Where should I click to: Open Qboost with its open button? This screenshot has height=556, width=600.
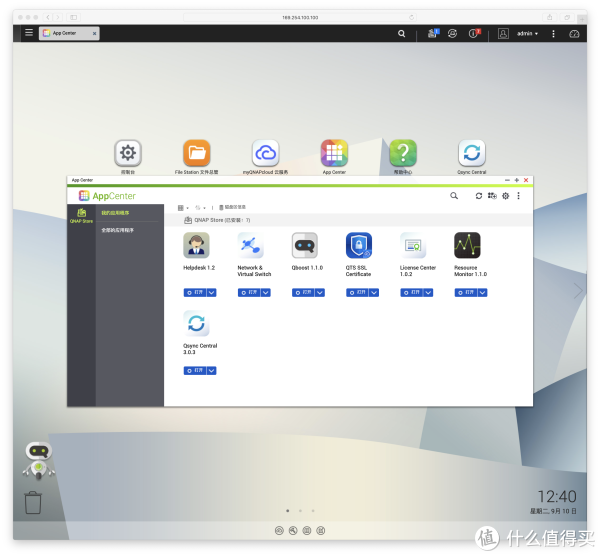pos(303,293)
